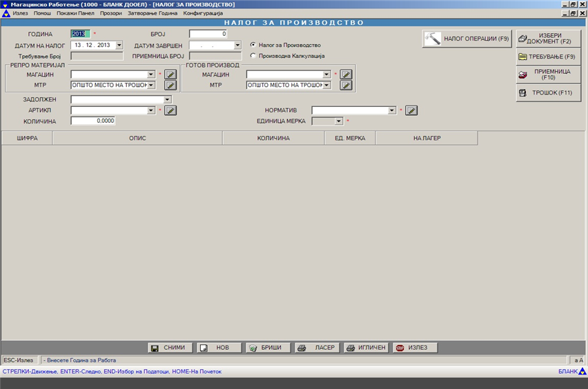The height and width of the screenshot is (389, 588).
Task: Click edit icon beside РЕПРО МАТЕРИЈАЛ МАГАЦИН
Action: click(170, 74)
